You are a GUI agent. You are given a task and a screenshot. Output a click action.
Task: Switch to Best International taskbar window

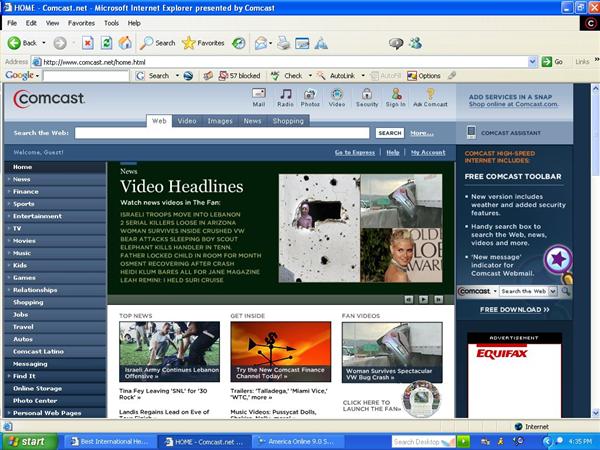pyautogui.click(x=110, y=442)
